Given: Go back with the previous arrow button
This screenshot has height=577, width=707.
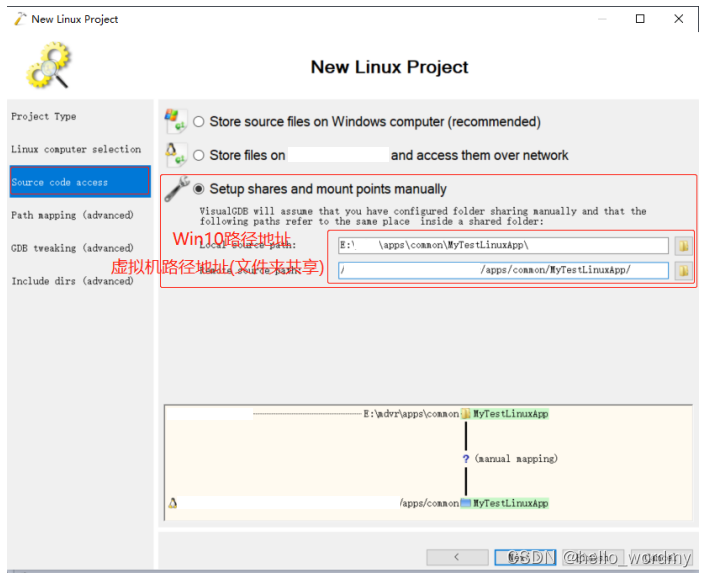Looking at the screenshot, I should [457, 557].
